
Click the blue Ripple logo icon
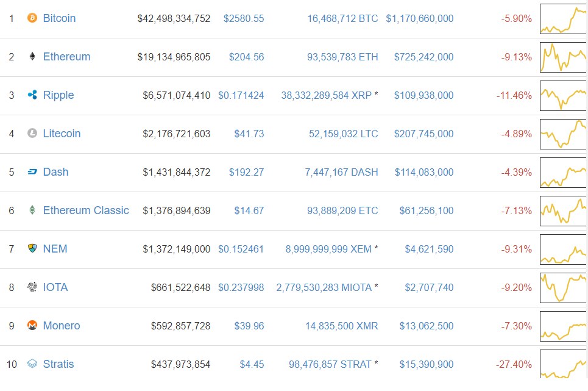(32, 95)
